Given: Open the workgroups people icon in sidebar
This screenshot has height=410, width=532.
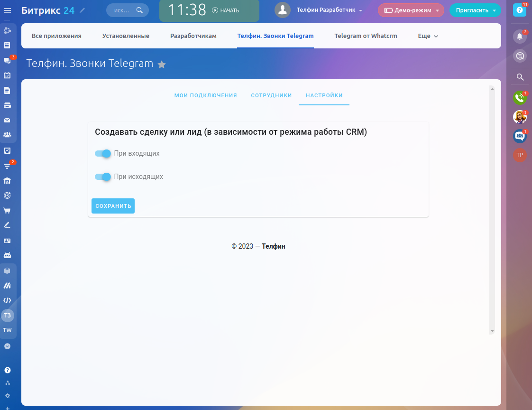Looking at the screenshot, I should click(x=7, y=135).
